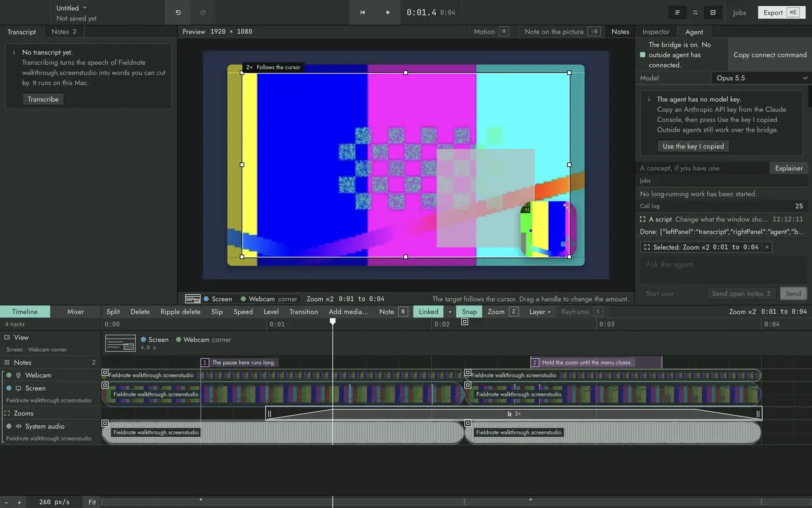Toggle the left panel layout icon

point(678,12)
